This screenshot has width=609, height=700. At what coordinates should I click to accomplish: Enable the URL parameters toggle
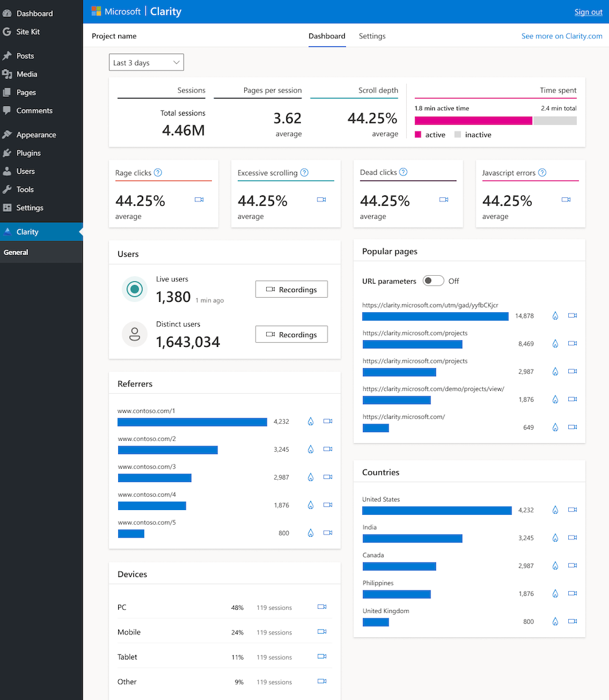(434, 281)
